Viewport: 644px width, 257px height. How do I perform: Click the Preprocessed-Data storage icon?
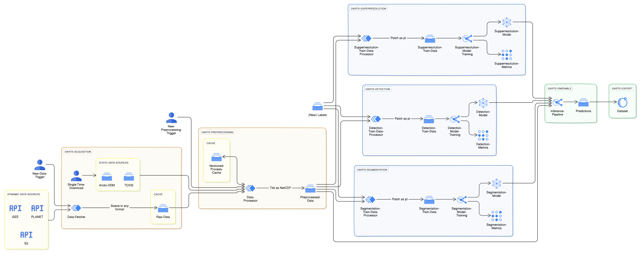click(x=310, y=188)
